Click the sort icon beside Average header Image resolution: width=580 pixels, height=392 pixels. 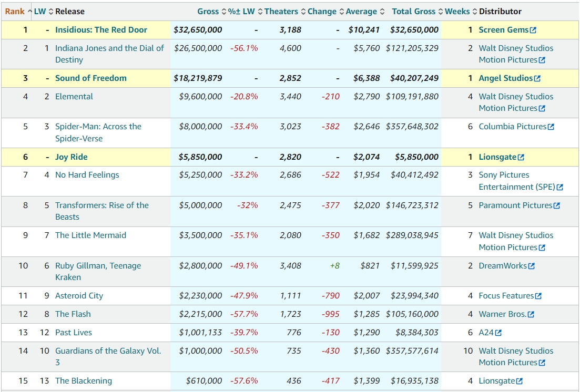[x=382, y=12]
